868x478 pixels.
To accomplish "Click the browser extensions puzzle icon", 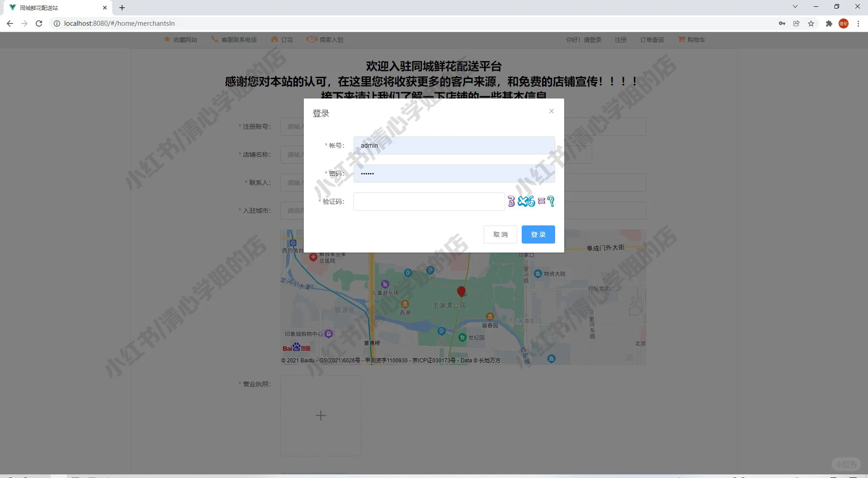I will click(829, 23).
